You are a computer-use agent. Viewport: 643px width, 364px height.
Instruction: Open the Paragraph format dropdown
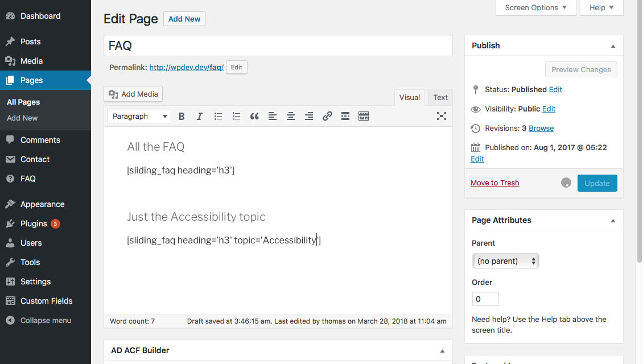pyautogui.click(x=139, y=117)
